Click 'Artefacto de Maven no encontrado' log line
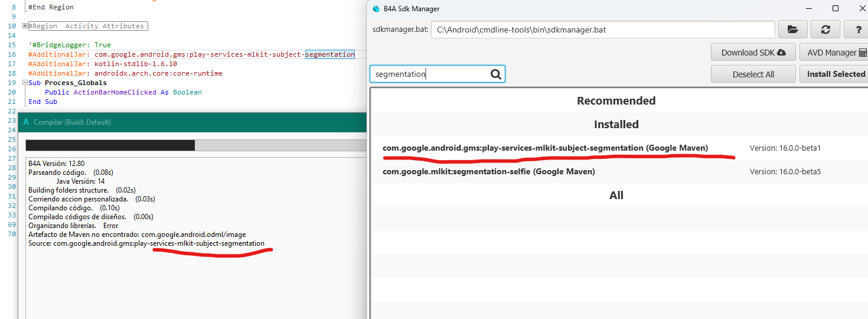 point(137,235)
